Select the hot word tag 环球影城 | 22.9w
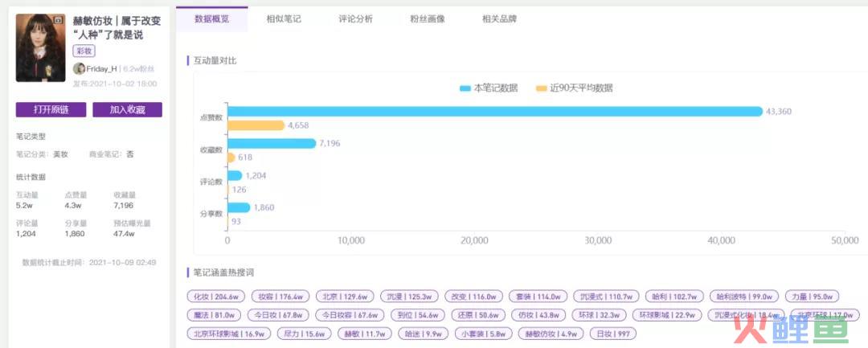Viewport: 868px width, 348px height. pos(667,315)
